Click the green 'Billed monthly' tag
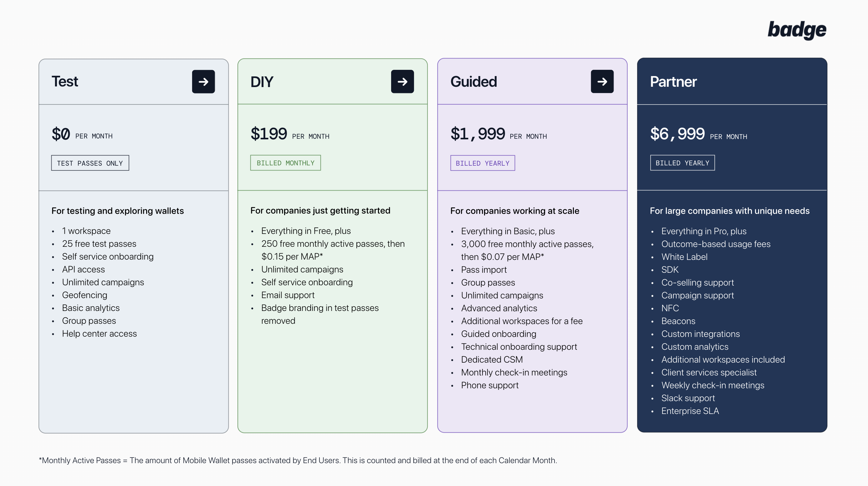The width and height of the screenshot is (868, 486). click(x=285, y=163)
